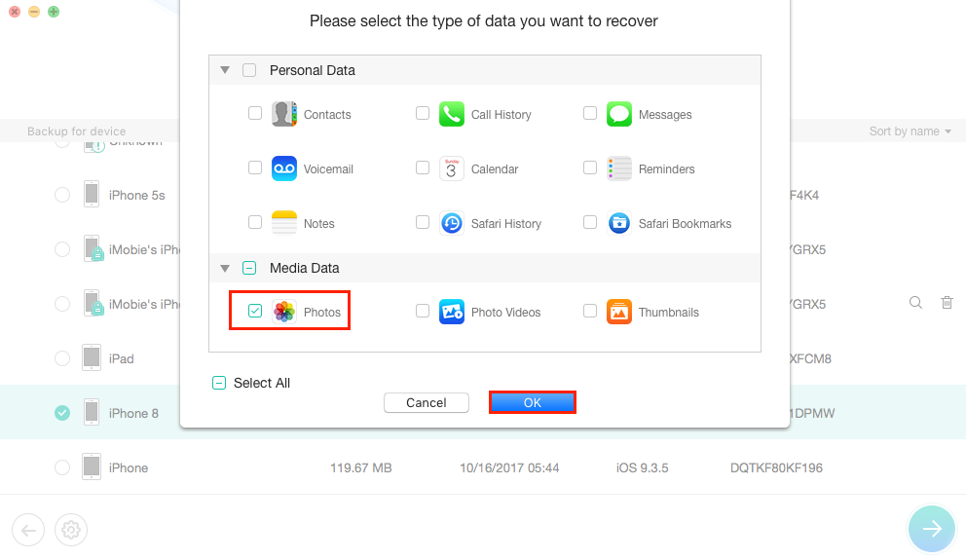Uncheck the Photos checkbox

click(255, 311)
